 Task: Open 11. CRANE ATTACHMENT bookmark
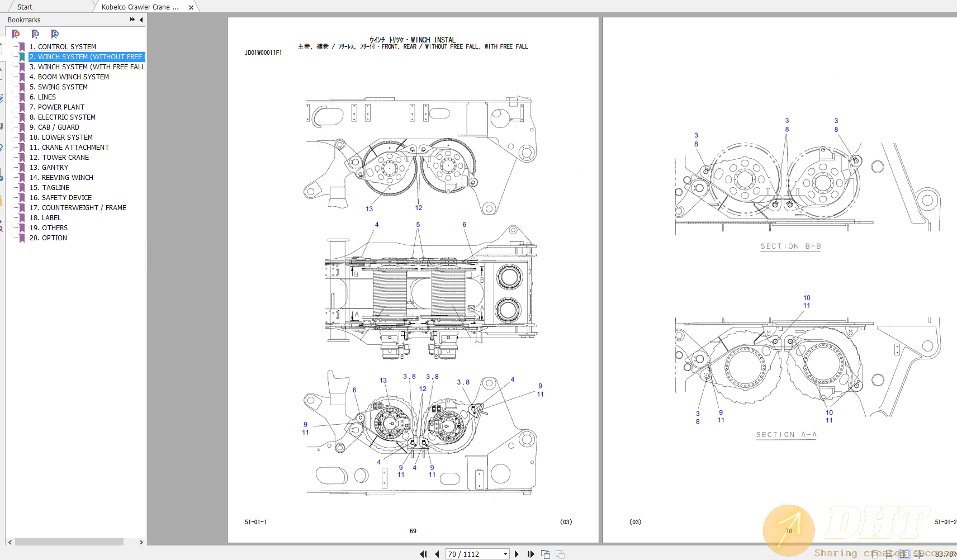click(69, 148)
